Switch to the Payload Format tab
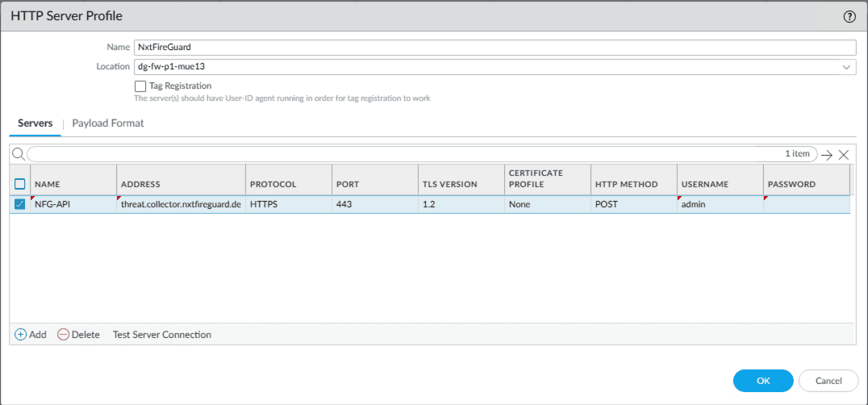 [108, 123]
